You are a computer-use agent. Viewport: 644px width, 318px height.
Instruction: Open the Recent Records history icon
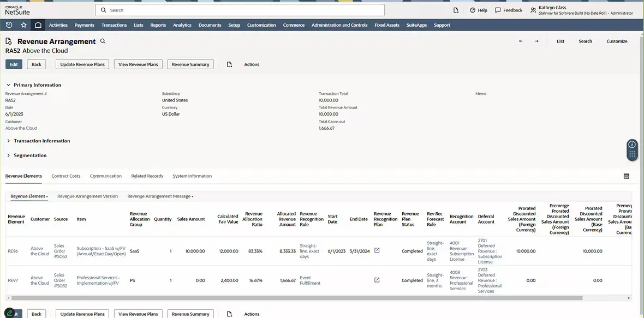(x=8, y=25)
